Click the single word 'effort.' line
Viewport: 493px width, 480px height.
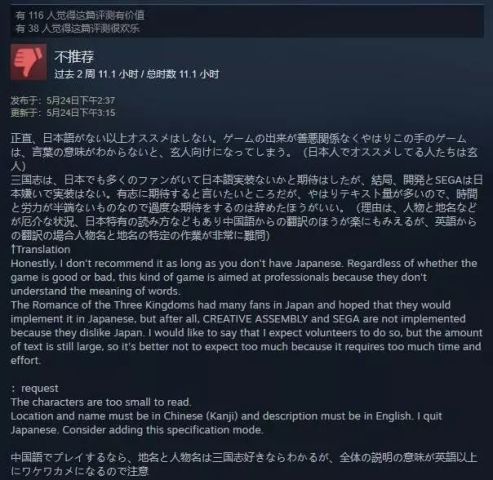tap(26, 361)
